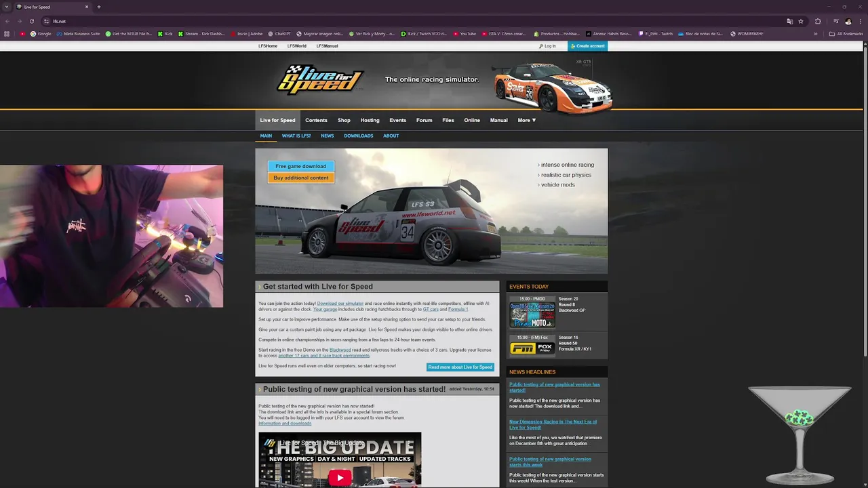
Task: Open the Ver Rick y Morty bookmark
Action: [x=372, y=33]
